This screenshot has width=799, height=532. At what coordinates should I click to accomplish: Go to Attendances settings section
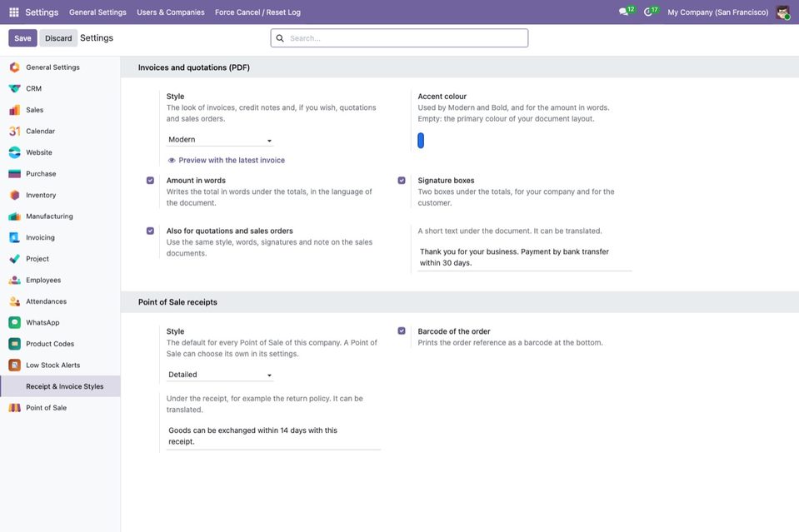60,301
